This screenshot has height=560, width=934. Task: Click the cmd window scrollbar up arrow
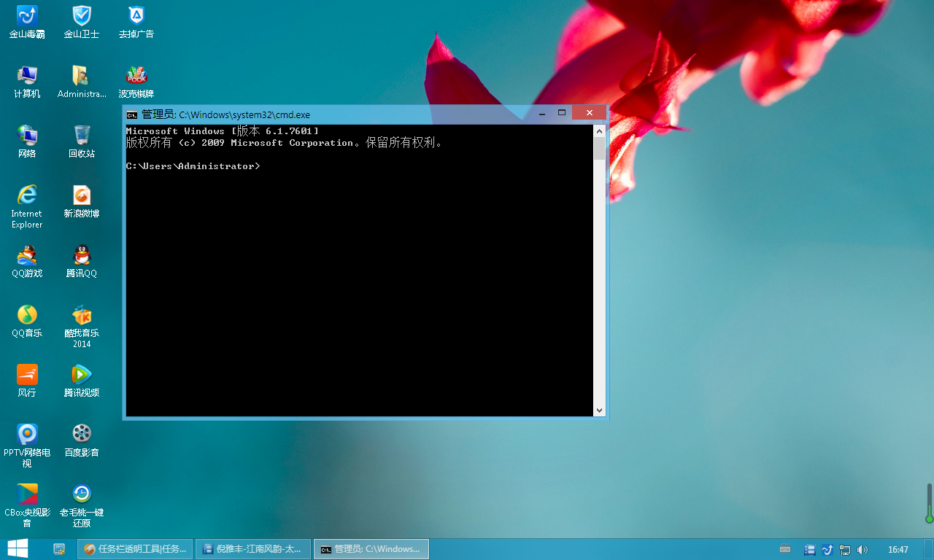pos(599,131)
